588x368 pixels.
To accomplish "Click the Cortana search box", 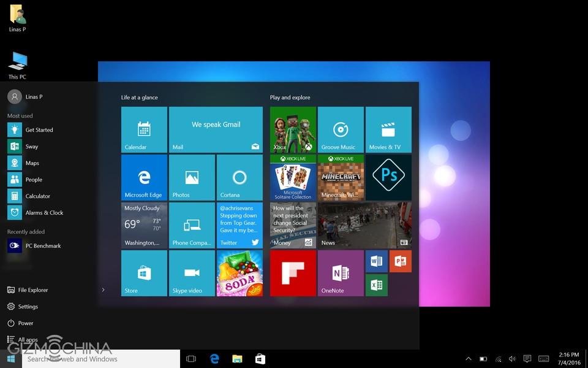I will point(101,359).
